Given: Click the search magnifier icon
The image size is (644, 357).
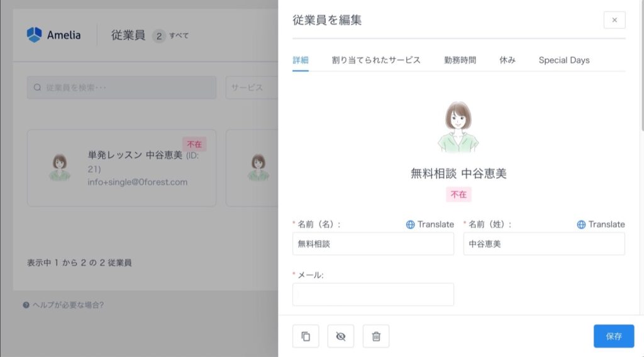Looking at the screenshot, I should click(37, 87).
